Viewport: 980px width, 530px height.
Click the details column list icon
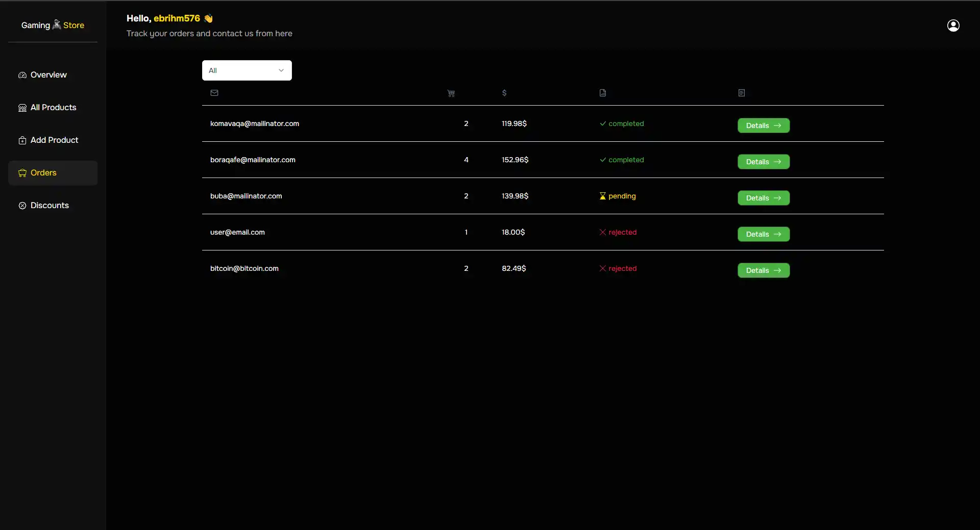[x=742, y=93]
